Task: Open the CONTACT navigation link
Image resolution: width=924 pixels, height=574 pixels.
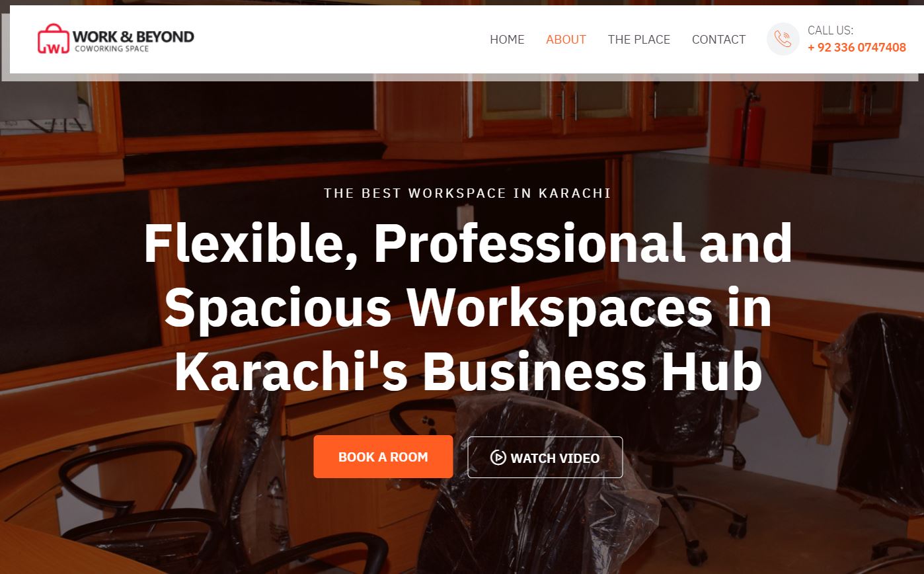Action: click(718, 40)
